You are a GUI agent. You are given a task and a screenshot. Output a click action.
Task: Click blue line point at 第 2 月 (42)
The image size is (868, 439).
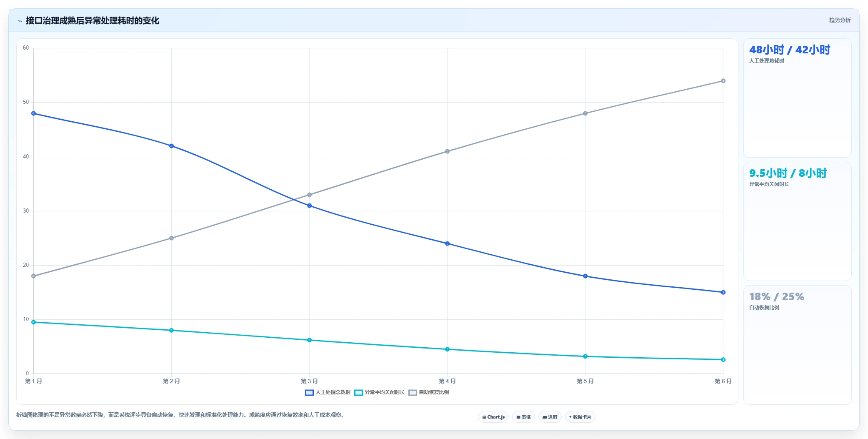coord(171,146)
